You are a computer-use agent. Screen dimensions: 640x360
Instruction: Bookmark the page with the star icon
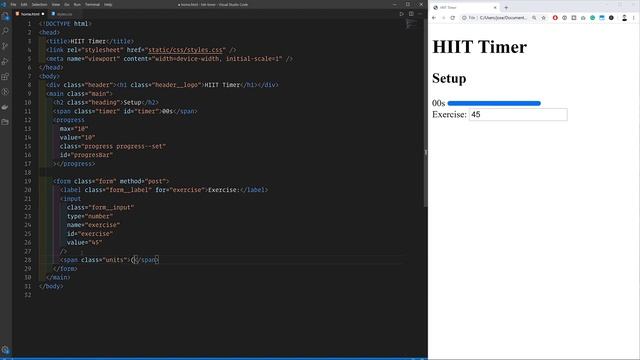[543, 18]
